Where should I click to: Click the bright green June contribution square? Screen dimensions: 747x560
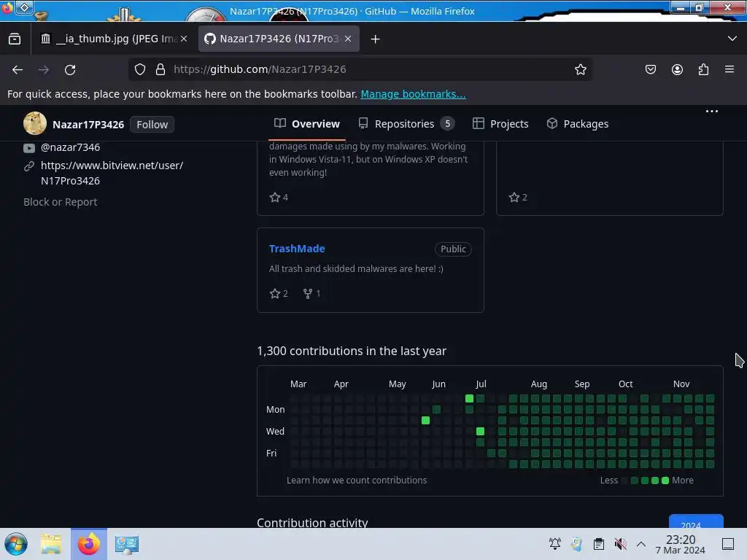426,421
